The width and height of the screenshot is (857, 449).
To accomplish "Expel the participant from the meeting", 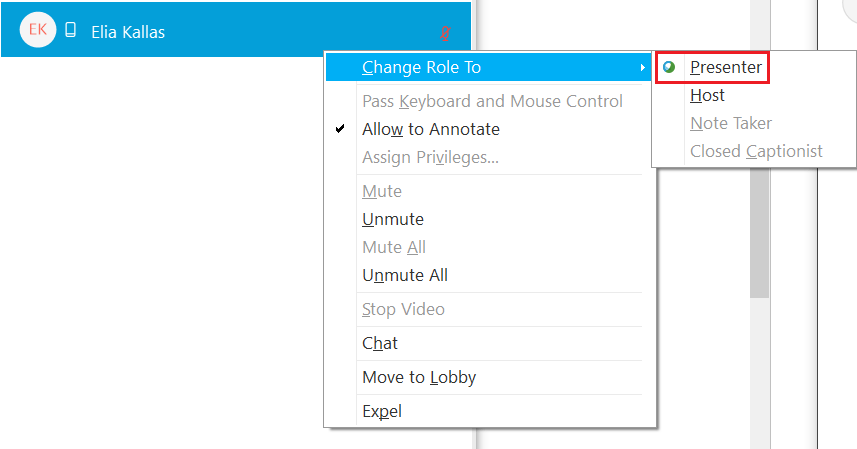I will tap(381, 411).
